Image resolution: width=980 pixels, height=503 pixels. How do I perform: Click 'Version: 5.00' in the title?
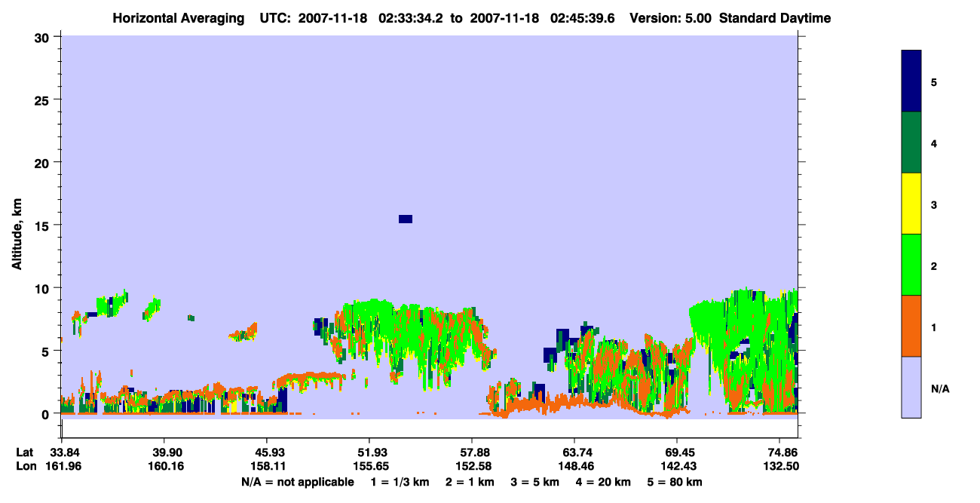click(671, 18)
